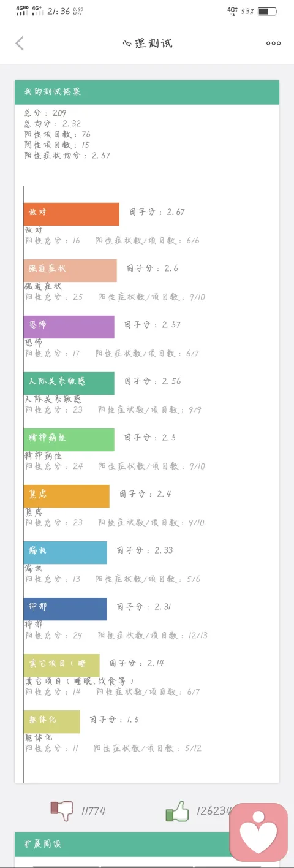Select the orange 敌对 bar
The image size is (294, 868).
(71, 214)
